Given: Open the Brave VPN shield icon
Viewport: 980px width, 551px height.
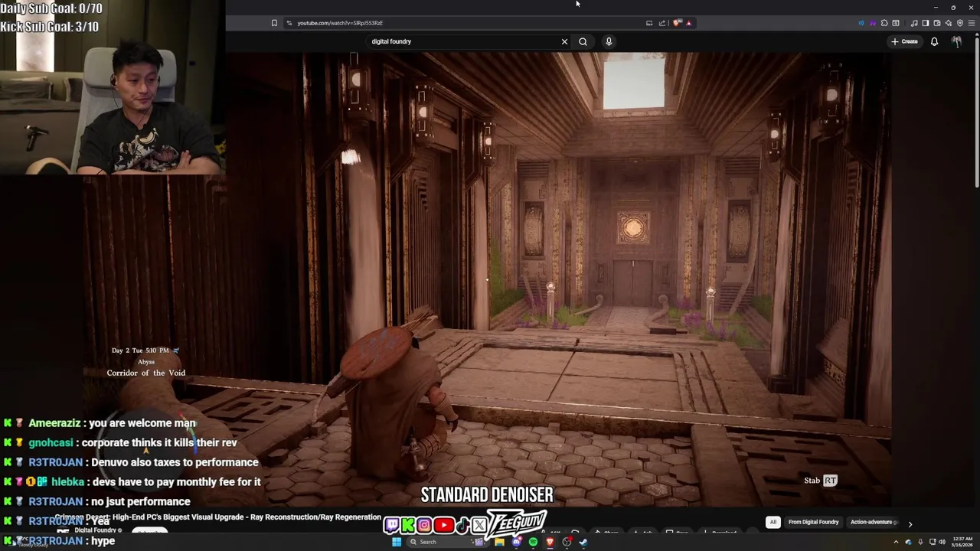Looking at the screenshot, I should click(960, 23).
